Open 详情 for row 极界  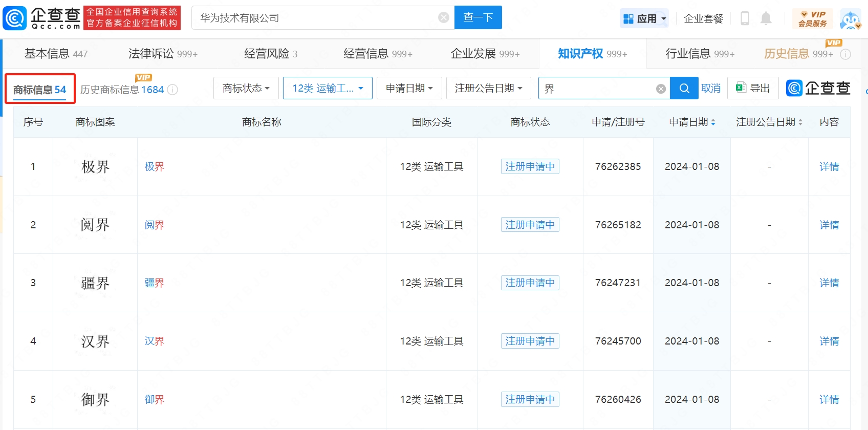point(829,166)
